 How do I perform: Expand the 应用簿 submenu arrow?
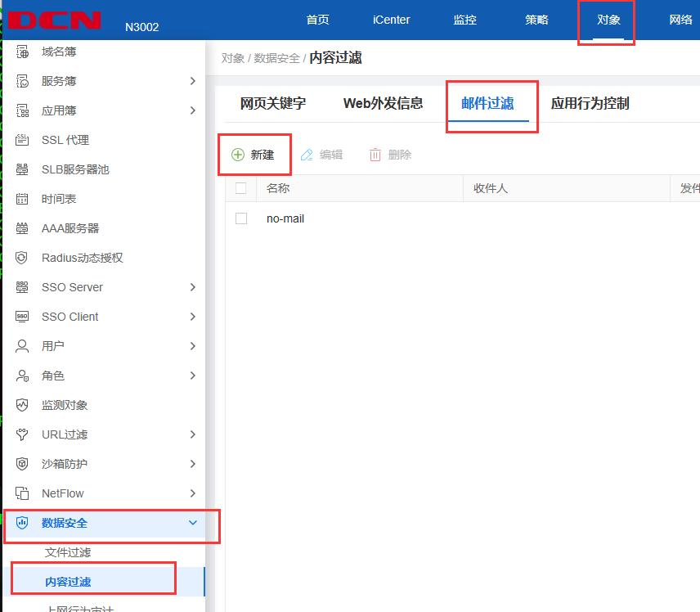click(193, 110)
